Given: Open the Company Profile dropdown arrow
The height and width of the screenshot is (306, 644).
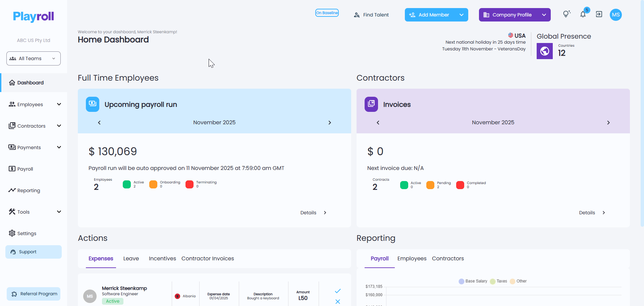Looking at the screenshot, I should [544, 15].
